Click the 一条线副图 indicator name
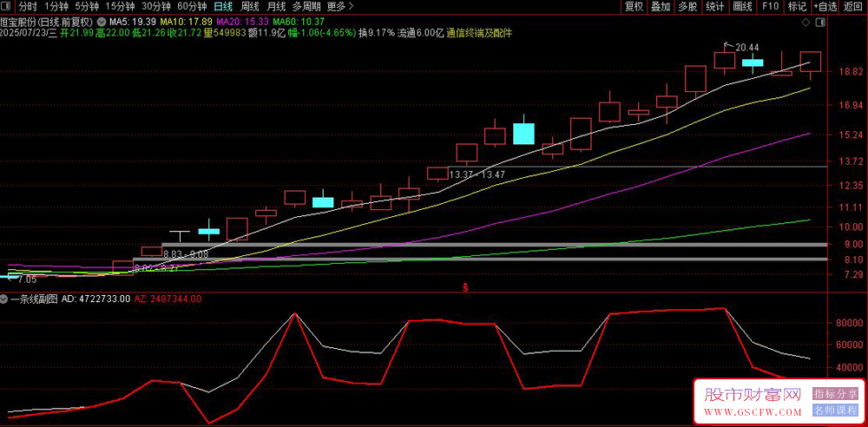 click(x=35, y=299)
